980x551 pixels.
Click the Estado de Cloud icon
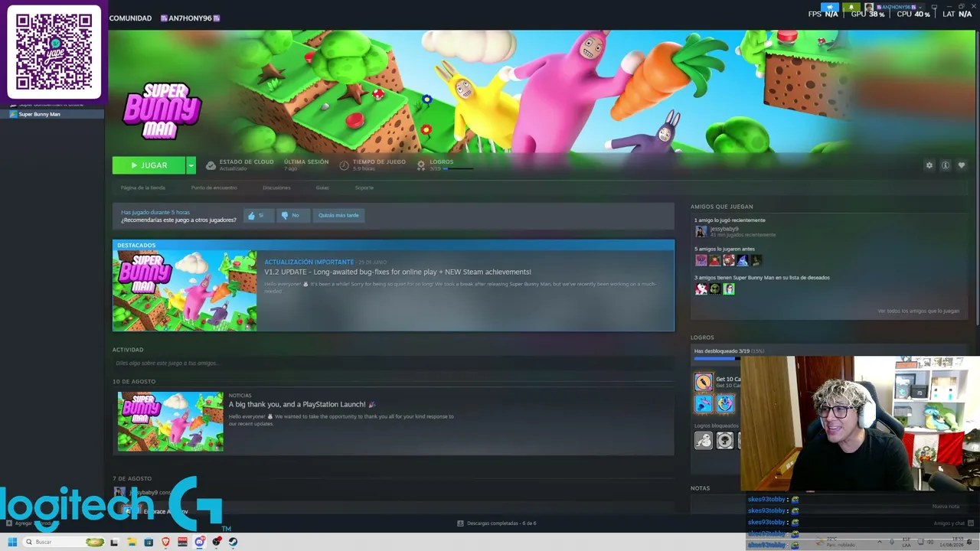[x=211, y=165]
